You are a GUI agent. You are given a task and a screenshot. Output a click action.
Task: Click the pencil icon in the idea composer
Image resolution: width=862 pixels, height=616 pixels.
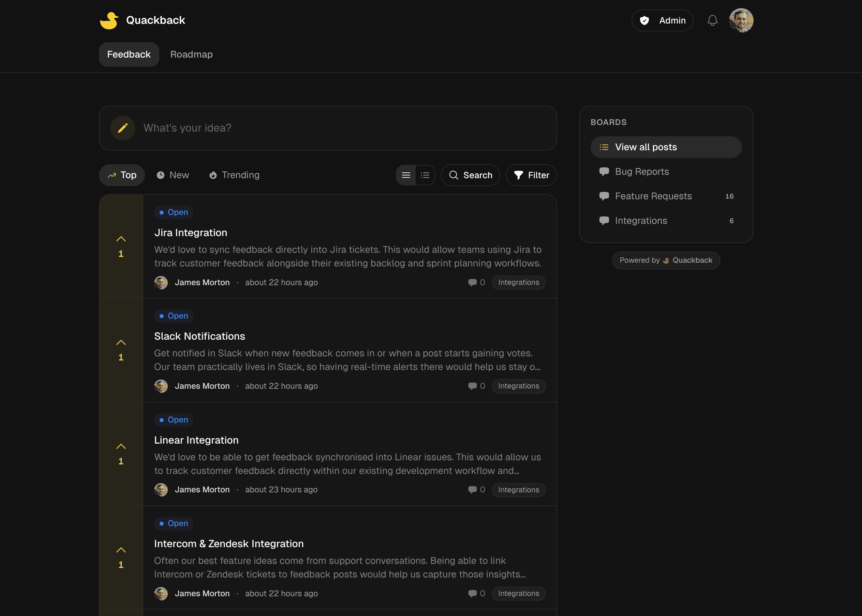click(x=122, y=128)
